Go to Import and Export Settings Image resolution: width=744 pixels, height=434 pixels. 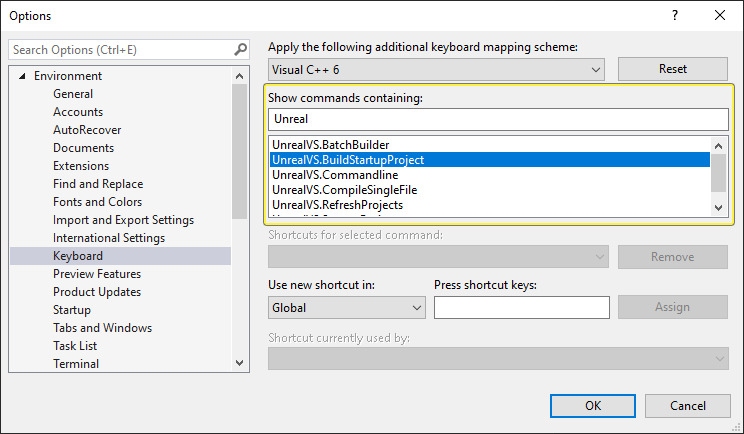(123, 220)
